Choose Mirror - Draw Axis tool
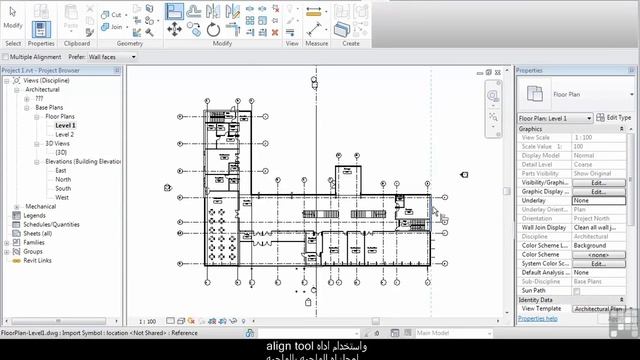The image size is (640, 360). (x=233, y=11)
